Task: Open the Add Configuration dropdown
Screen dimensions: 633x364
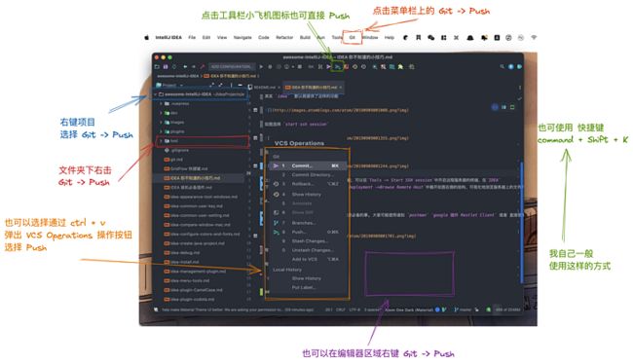Action: [x=232, y=66]
